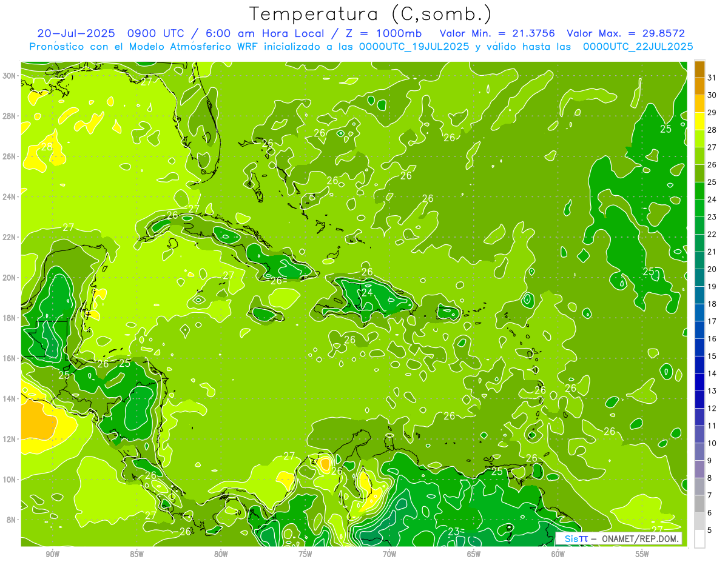
Task: Click the '80W' longitude axis label
Action: pyautogui.click(x=221, y=554)
